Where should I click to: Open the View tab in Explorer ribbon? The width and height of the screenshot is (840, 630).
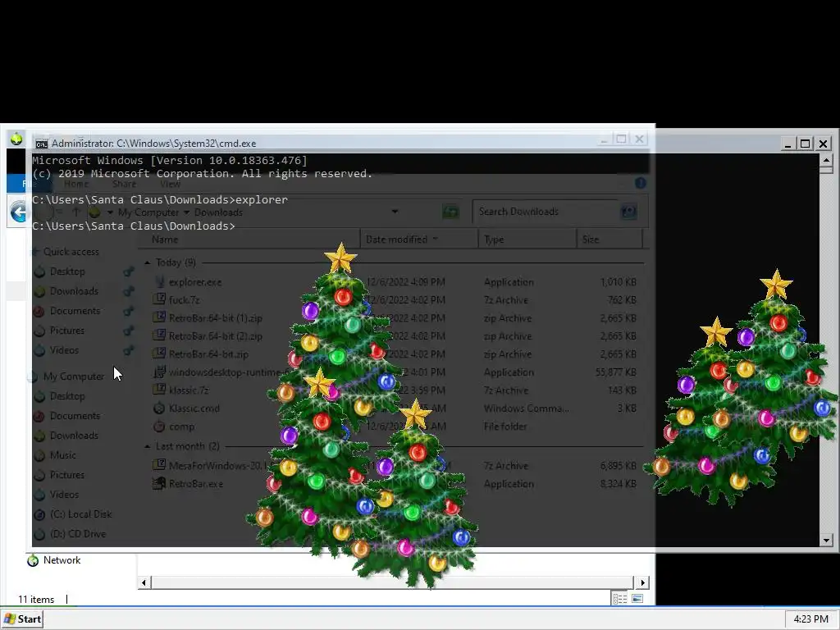click(170, 184)
